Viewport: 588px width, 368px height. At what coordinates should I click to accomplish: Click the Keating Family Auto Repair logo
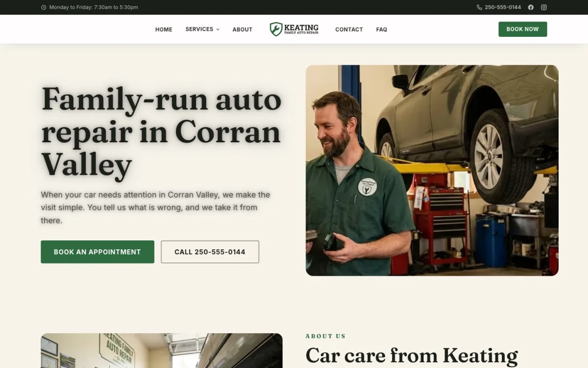(294, 29)
